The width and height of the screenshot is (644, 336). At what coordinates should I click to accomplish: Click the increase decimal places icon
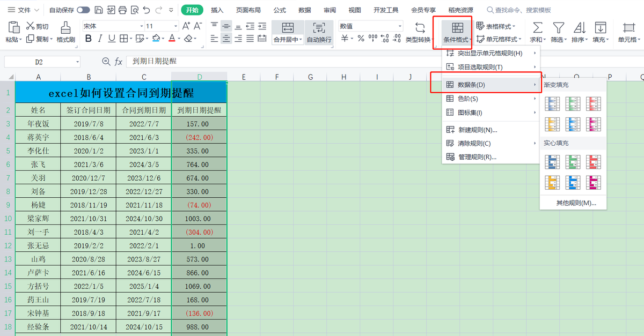coord(385,39)
